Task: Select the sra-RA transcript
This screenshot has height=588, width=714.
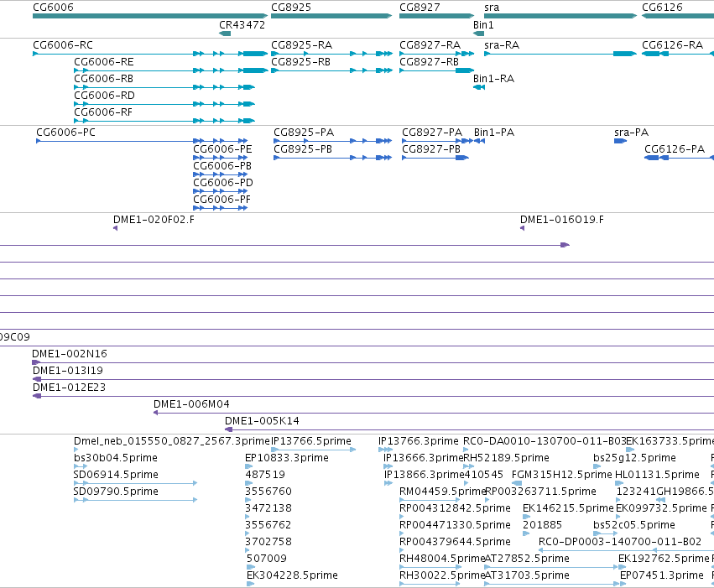Action: tap(560, 54)
